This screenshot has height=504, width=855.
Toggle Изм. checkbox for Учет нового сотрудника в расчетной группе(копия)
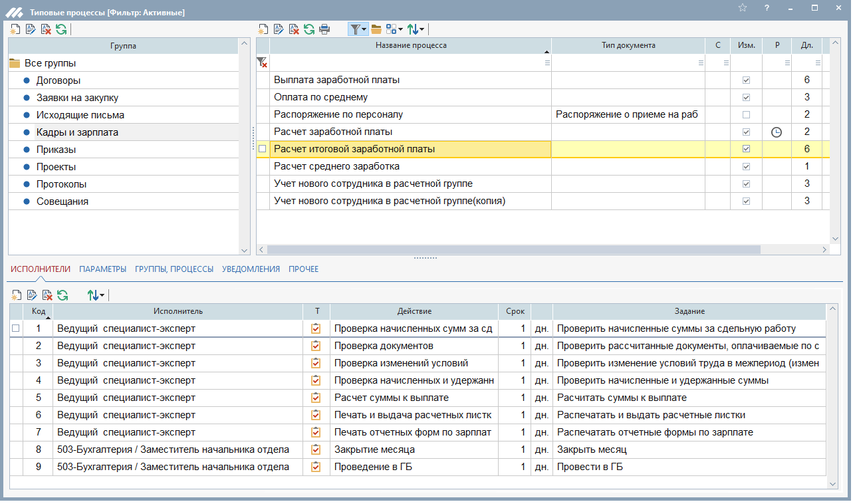(x=746, y=201)
